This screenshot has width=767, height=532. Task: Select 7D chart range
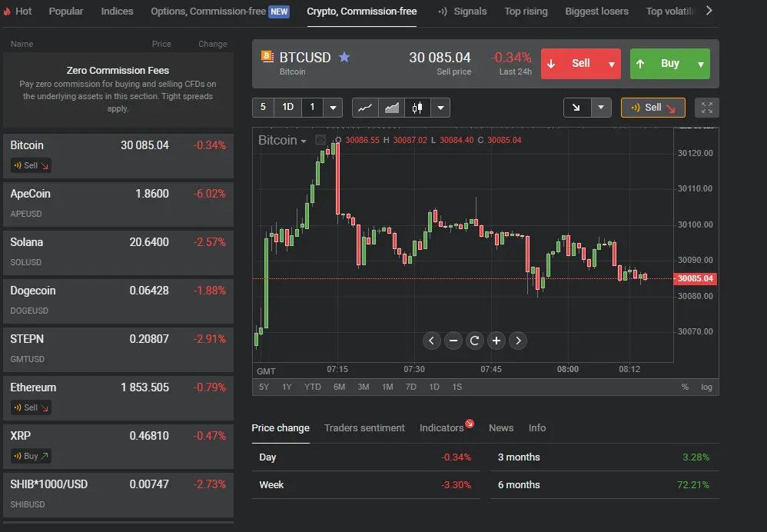411,387
